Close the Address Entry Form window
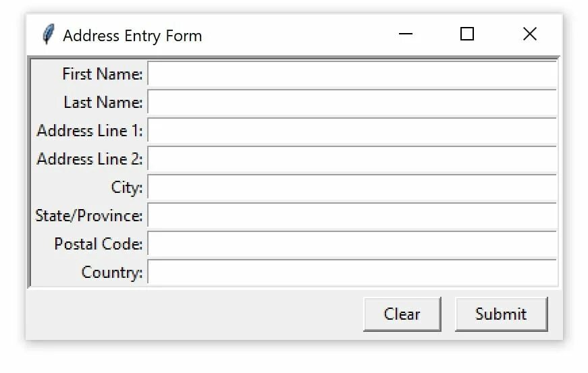 click(529, 34)
